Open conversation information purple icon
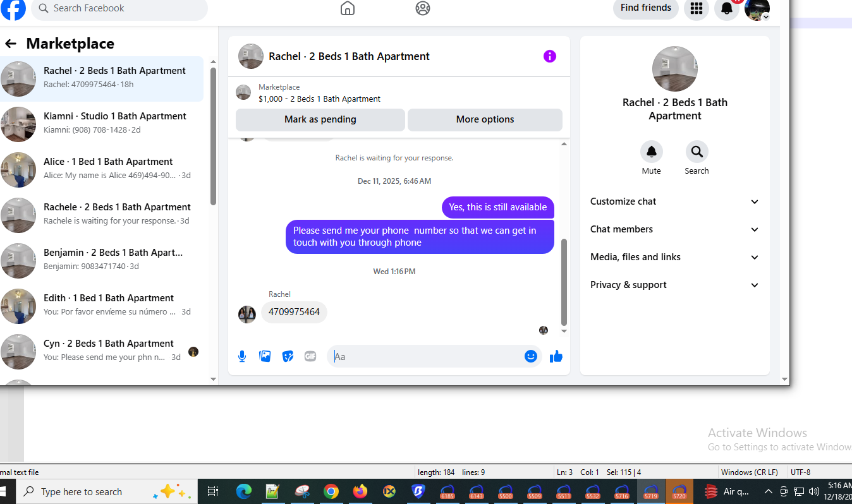Image resolution: width=852 pixels, height=504 pixels. tap(550, 56)
